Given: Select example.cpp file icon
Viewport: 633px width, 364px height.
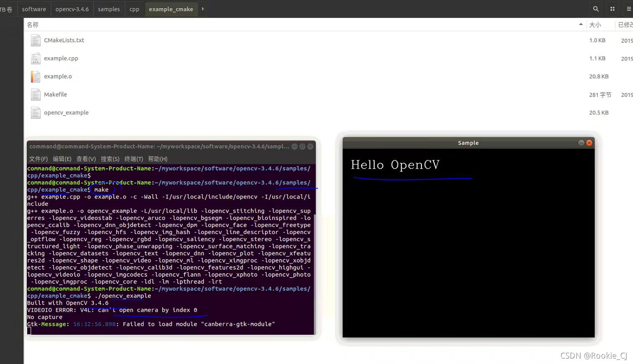Looking at the screenshot, I should (x=36, y=58).
